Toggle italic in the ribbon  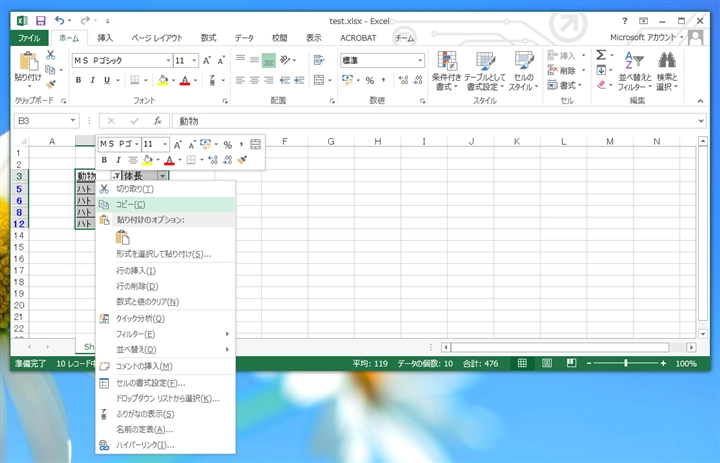click(x=92, y=80)
